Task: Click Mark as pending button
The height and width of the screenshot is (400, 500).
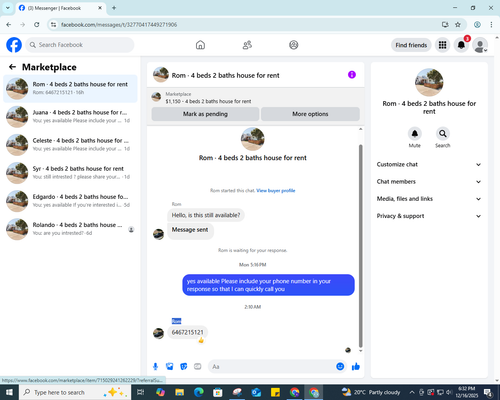Action: pyautogui.click(x=205, y=114)
